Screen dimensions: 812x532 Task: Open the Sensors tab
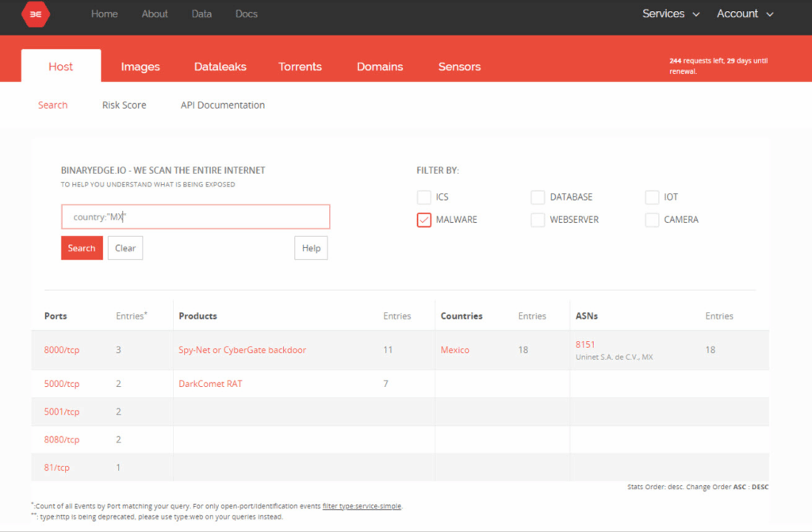coord(459,67)
